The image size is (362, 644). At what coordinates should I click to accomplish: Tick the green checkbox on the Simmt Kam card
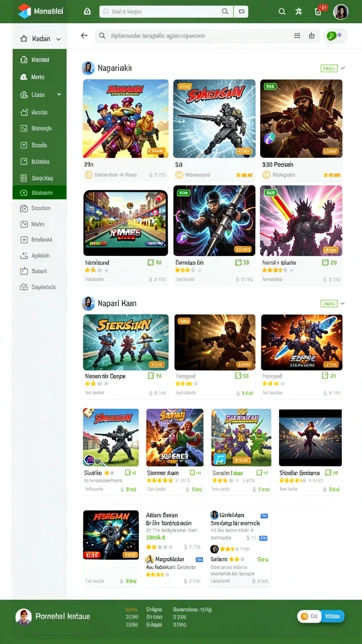point(192,473)
